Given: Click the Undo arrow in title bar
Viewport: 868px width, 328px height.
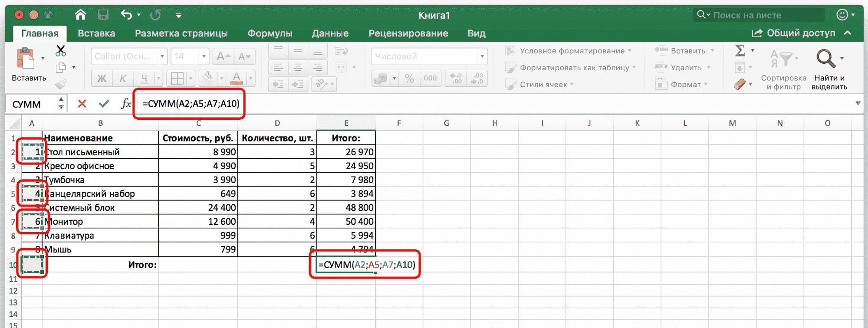Looking at the screenshot, I should (x=126, y=15).
